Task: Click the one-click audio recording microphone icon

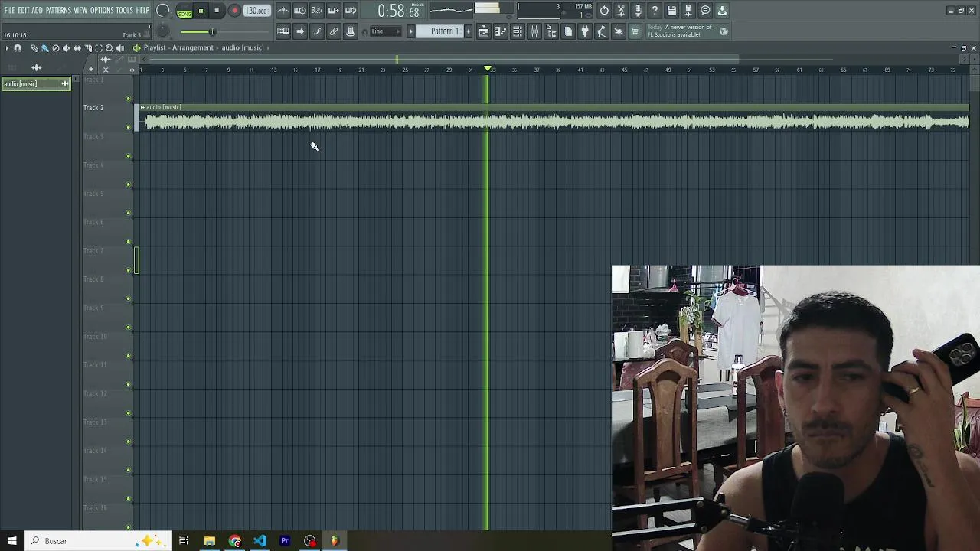Action: (x=638, y=11)
